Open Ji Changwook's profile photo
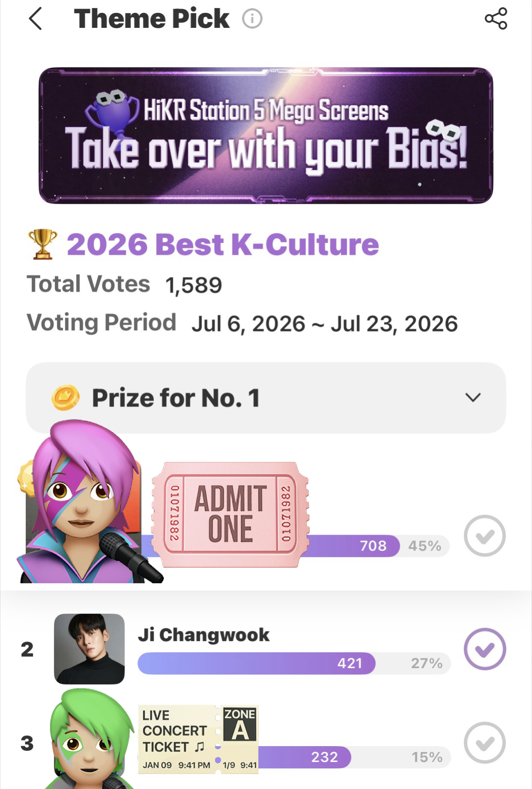The image size is (532, 789). tap(89, 649)
